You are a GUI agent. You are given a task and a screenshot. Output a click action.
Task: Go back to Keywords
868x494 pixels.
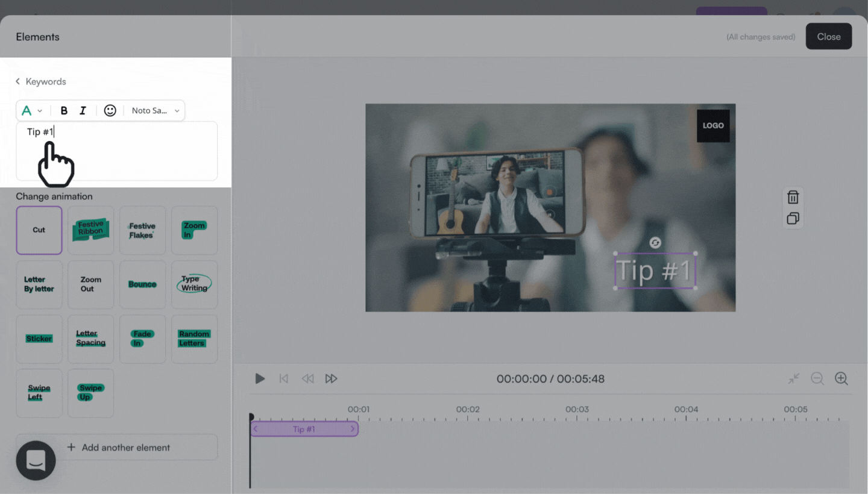click(40, 81)
